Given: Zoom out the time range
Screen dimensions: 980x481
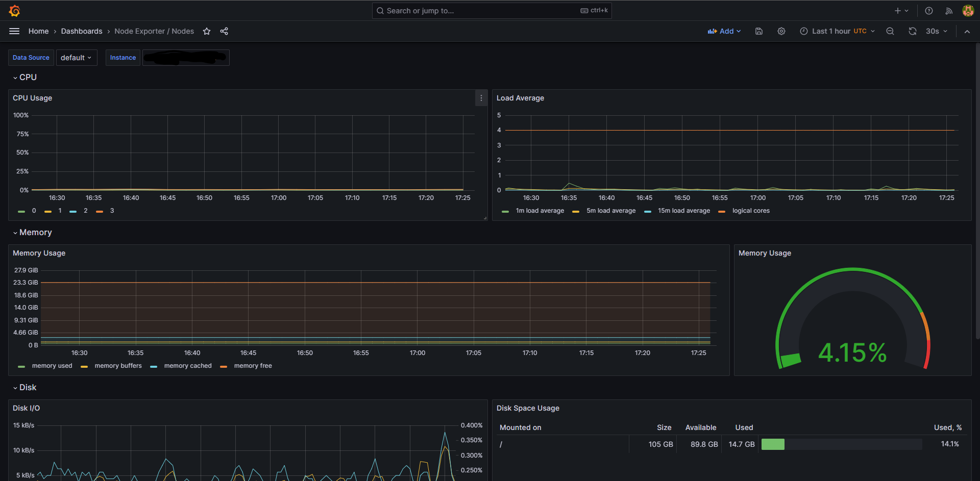Looking at the screenshot, I should click(890, 31).
